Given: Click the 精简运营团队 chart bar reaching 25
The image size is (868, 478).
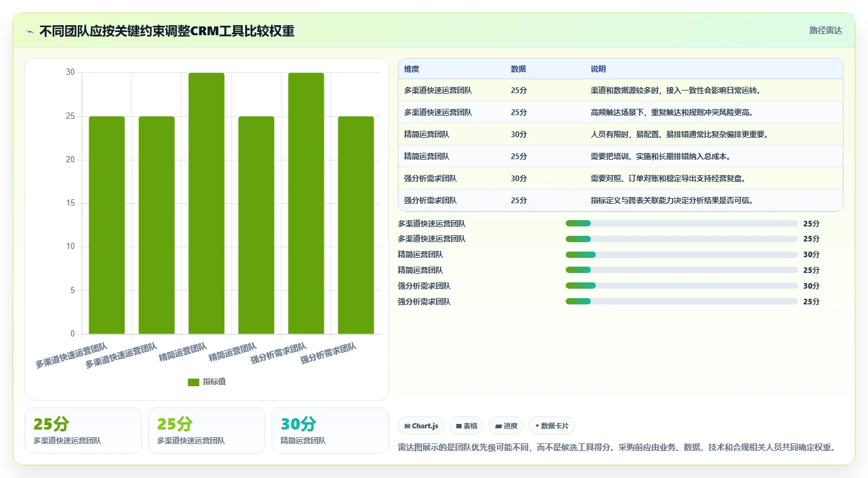Looking at the screenshot, I should point(256,225).
